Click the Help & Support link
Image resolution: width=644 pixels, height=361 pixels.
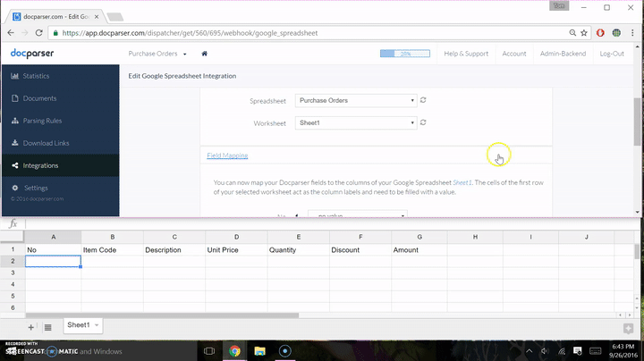[466, 54]
